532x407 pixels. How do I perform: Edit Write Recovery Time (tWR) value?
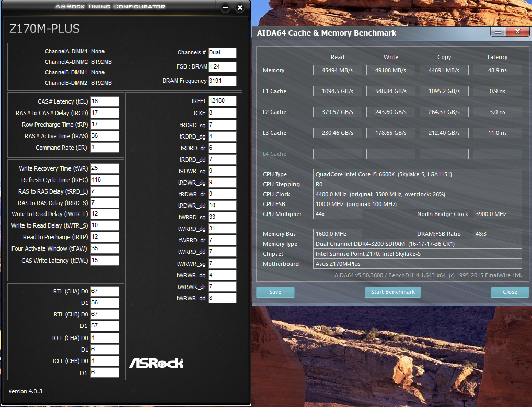pos(105,168)
